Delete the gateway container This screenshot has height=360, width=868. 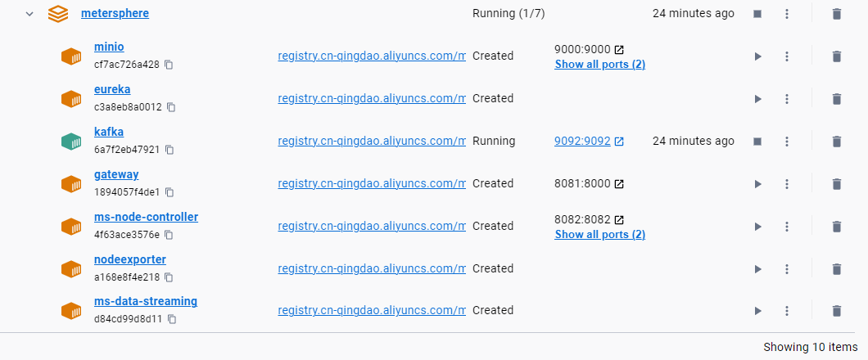click(x=836, y=184)
